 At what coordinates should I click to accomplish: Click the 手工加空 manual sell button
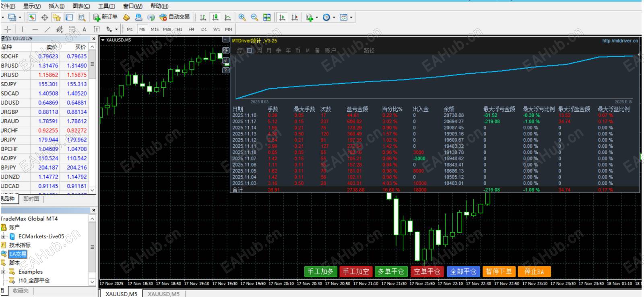356,272
